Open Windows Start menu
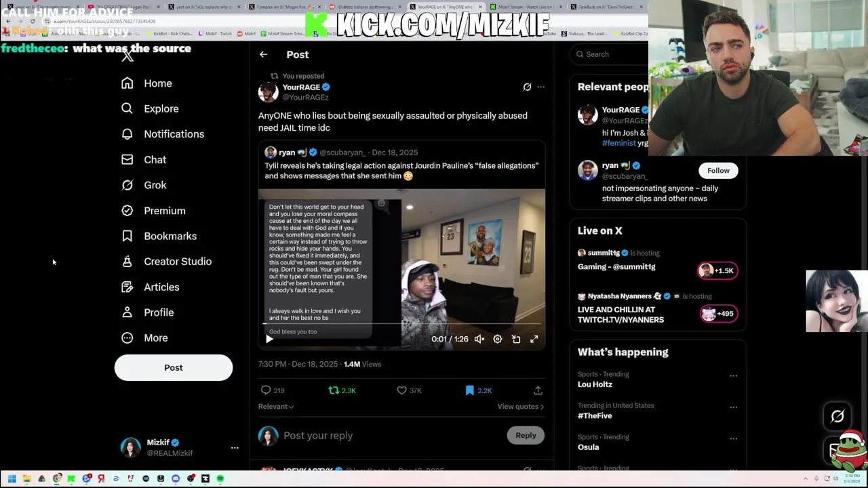The width and height of the screenshot is (868, 488). pyautogui.click(x=12, y=479)
